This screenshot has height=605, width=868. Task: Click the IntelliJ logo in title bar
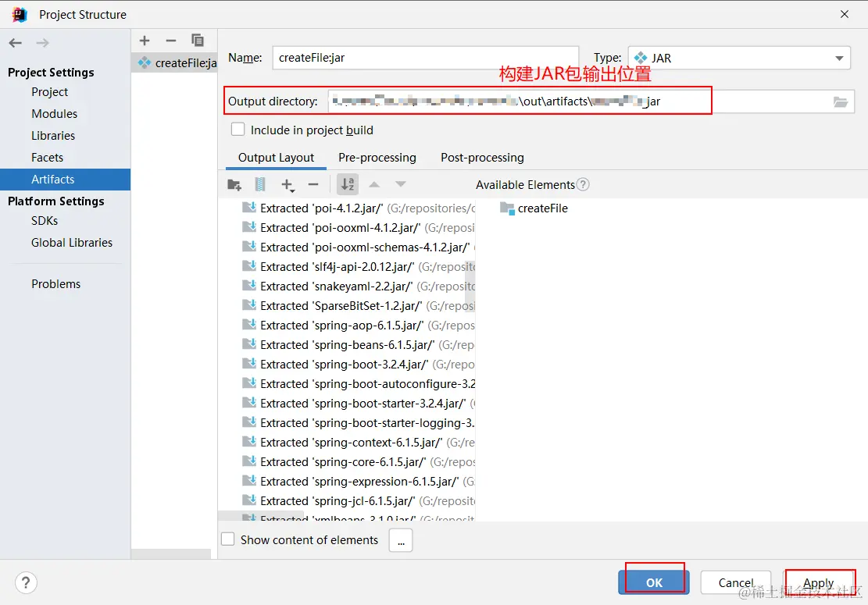pos(19,14)
